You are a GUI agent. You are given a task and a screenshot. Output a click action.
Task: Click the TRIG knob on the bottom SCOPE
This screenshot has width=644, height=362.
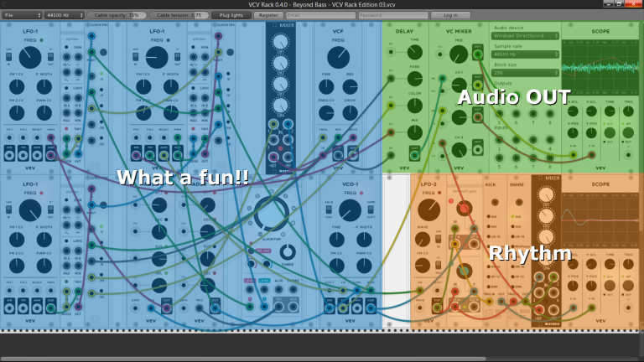click(628, 264)
